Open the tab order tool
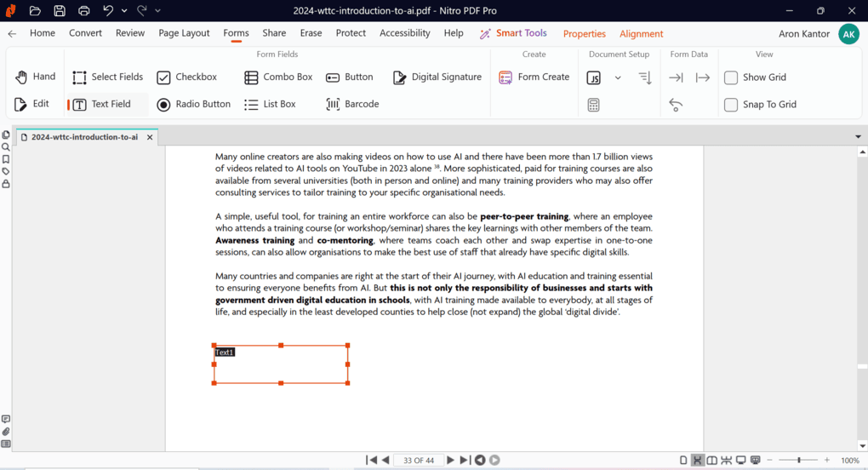868x470 pixels. (645, 77)
